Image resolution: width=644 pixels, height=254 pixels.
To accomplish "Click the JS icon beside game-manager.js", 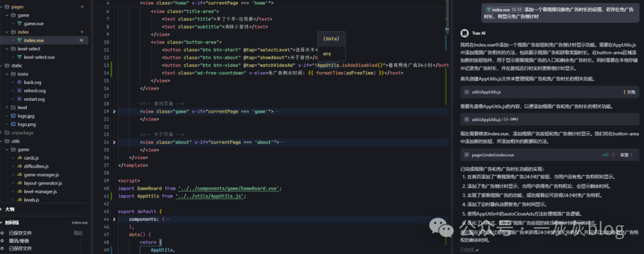I will [x=19, y=175].
